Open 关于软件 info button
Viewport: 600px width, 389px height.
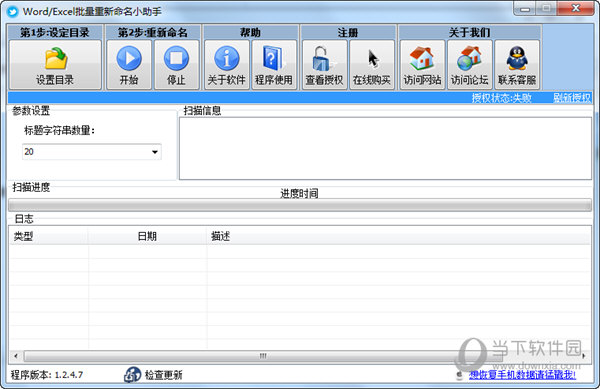pyautogui.click(x=227, y=65)
